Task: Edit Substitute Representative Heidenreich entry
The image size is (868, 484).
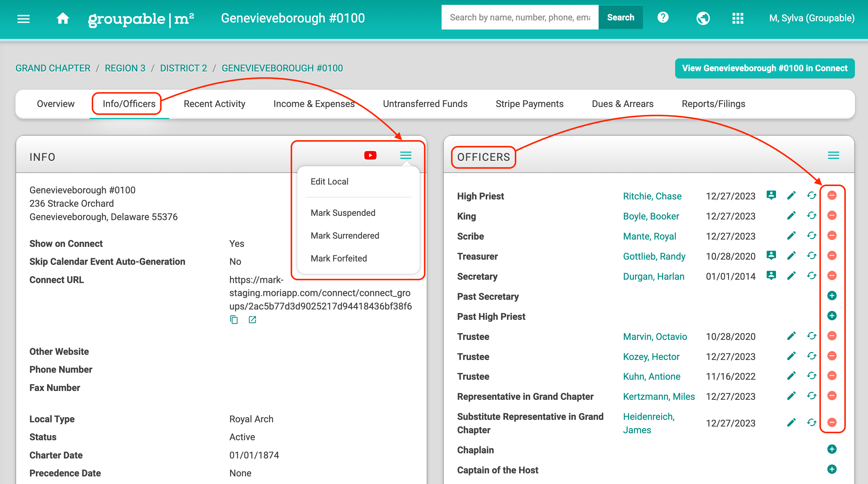Action: 791,423
